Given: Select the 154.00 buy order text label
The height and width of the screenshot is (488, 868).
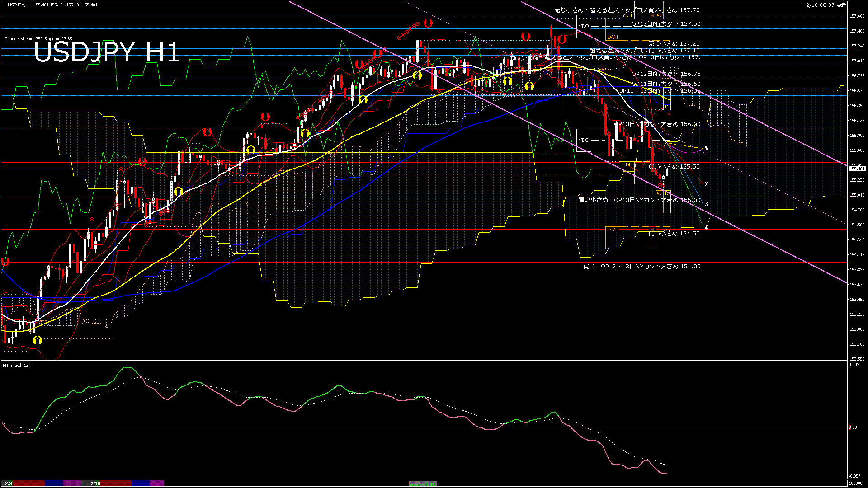Looking at the screenshot, I should click(x=642, y=267).
